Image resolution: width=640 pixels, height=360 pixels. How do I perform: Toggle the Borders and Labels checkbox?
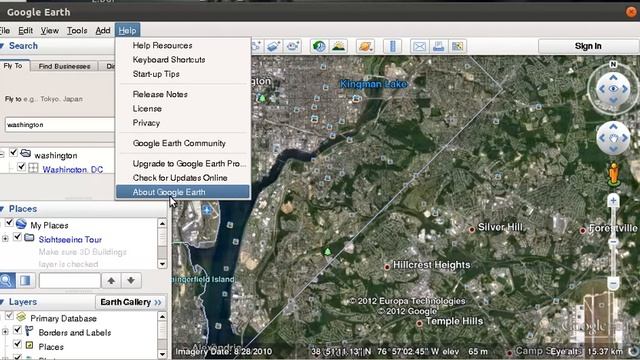(x=17, y=330)
